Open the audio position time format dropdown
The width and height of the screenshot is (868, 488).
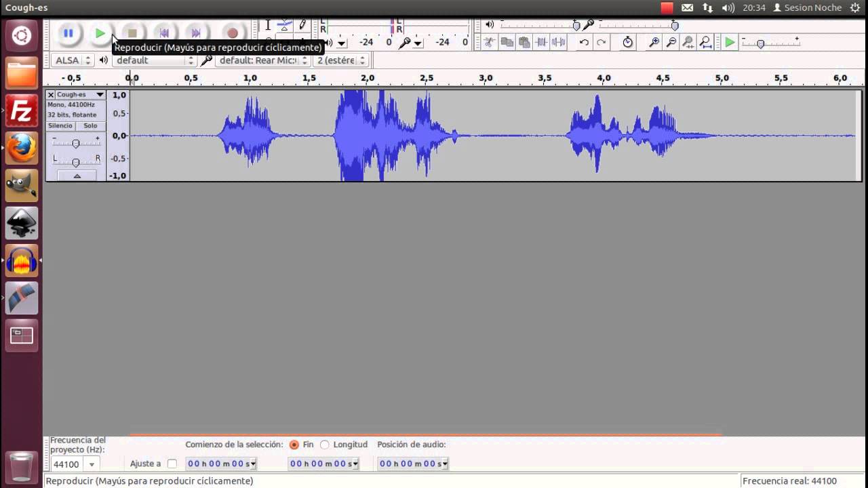pyautogui.click(x=445, y=464)
